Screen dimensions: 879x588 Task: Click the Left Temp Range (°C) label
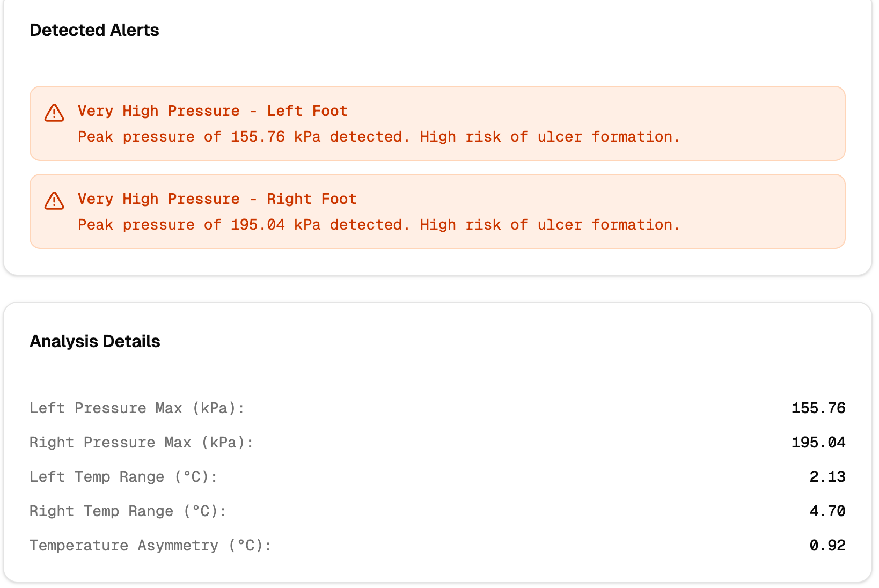(x=123, y=477)
